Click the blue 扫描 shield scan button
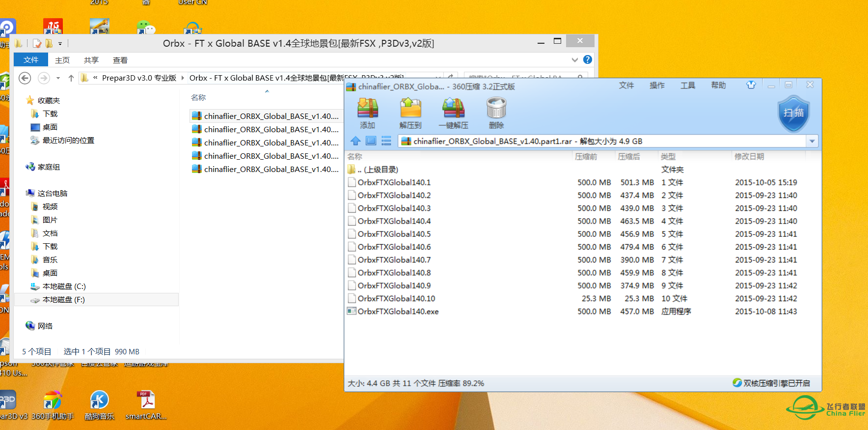The image size is (868, 430). [794, 114]
